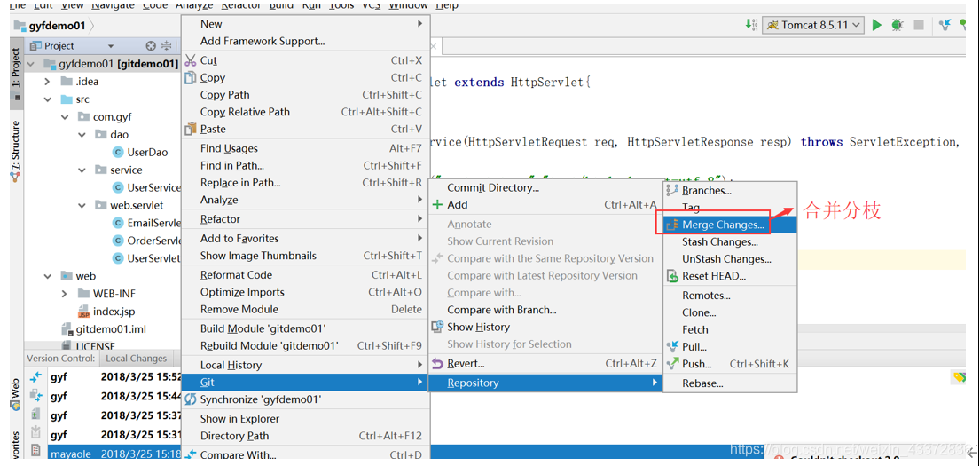Collapse the web folder
Image resolution: width=980 pixels, height=466 pixels.
(x=48, y=276)
